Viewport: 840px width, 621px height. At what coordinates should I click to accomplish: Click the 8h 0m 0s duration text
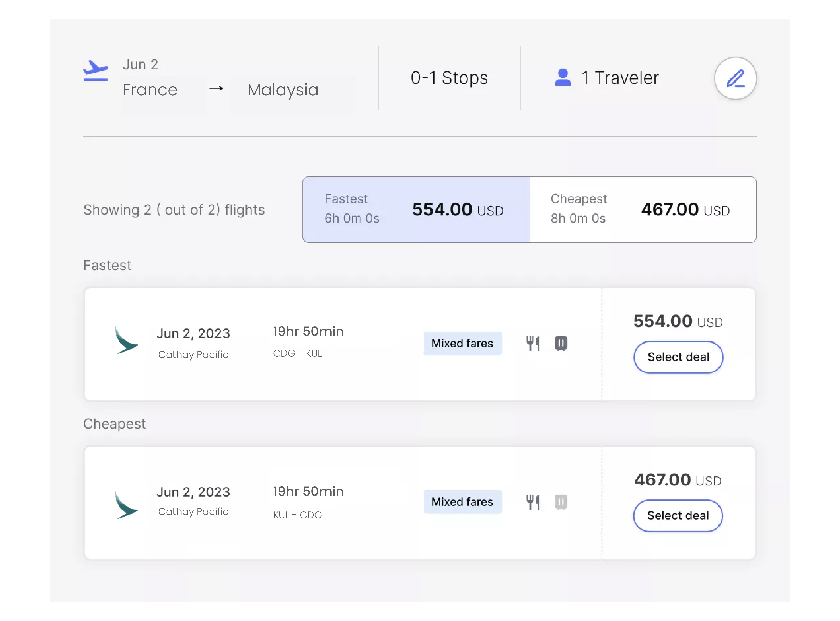[x=578, y=218]
